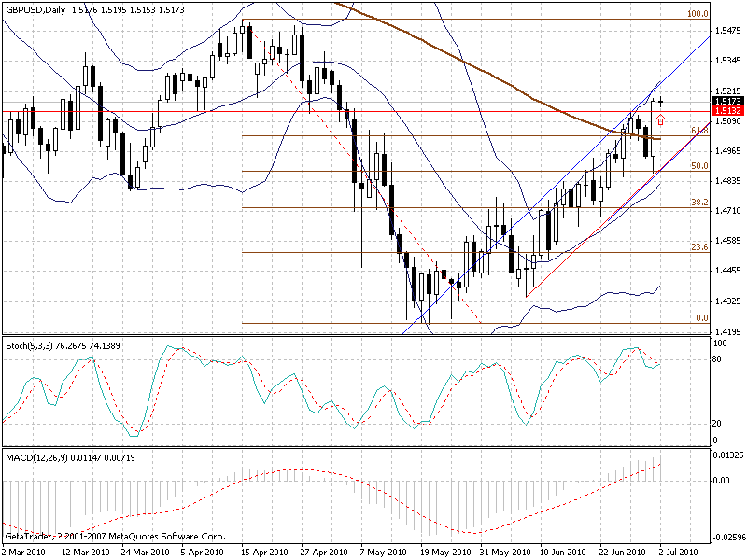Select the 38.2 Fibonacci level label
Viewport: 747px width, 560px height.
(699, 203)
